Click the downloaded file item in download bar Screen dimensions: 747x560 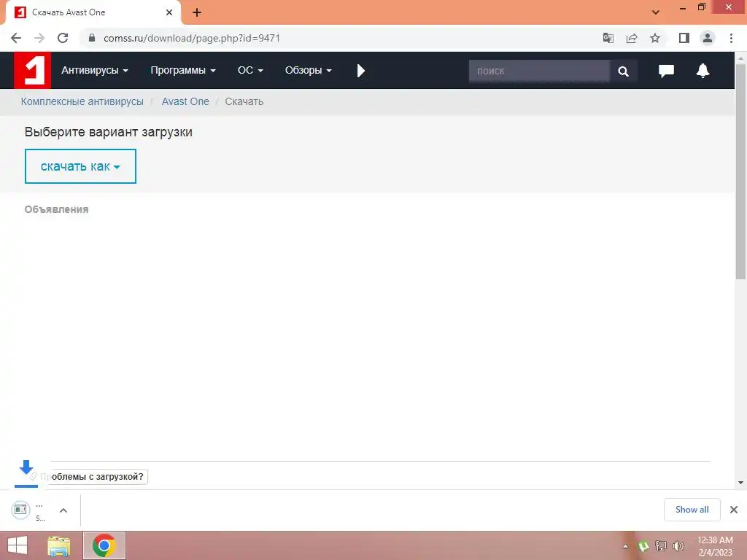[28, 510]
